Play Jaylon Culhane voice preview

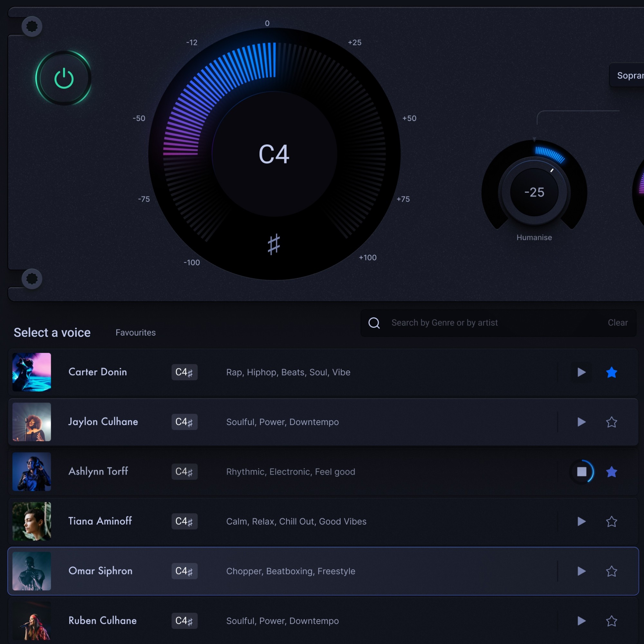click(581, 422)
